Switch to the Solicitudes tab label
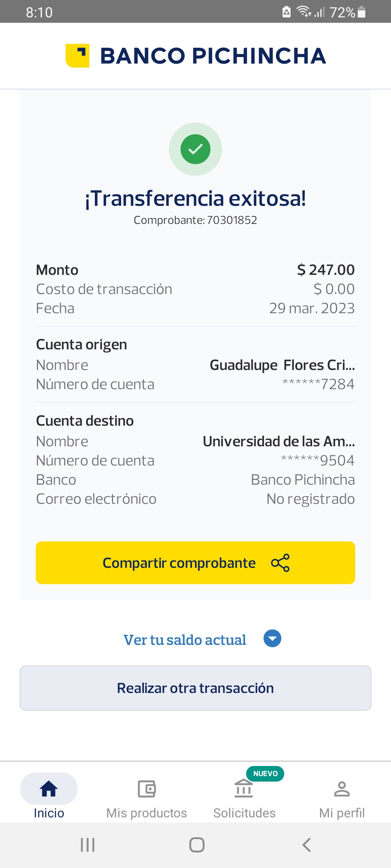 coord(244,813)
